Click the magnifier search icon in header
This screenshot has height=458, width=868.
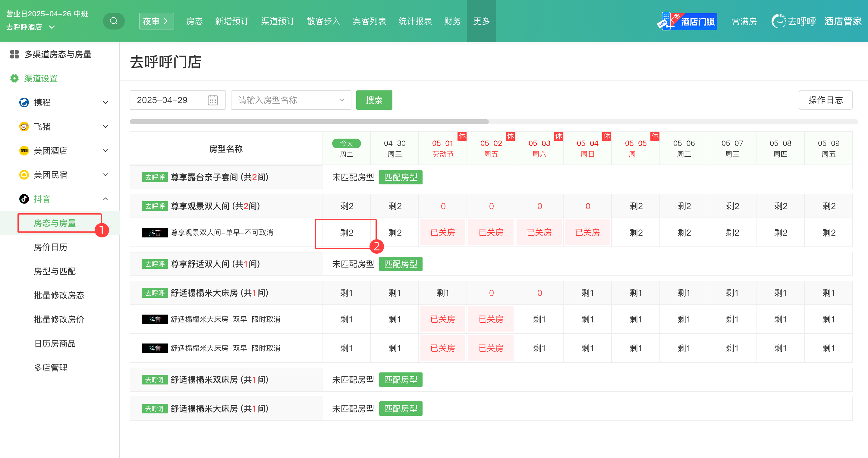pos(114,21)
